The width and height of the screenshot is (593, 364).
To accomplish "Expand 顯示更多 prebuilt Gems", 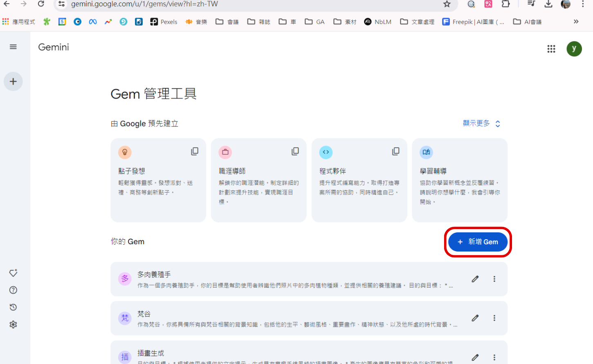I will [x=481, y=124].
